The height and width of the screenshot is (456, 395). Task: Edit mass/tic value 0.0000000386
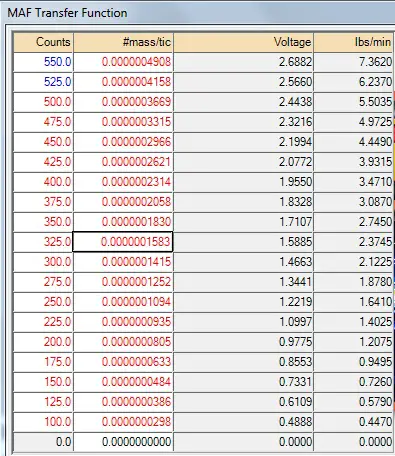123,402
